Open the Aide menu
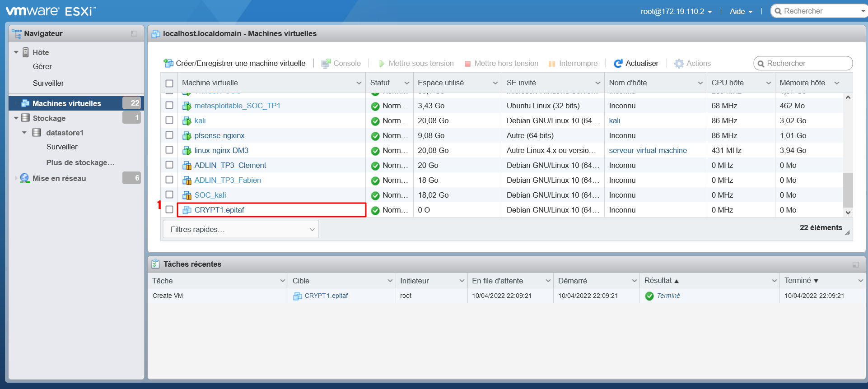Viewport: 868px width, 389px height. point(741,11)
